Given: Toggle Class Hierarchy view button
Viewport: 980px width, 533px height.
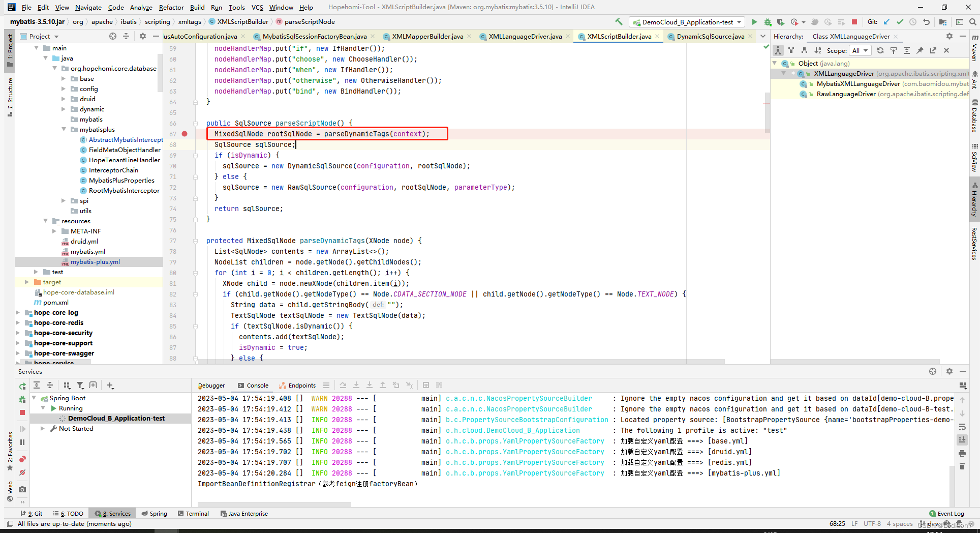Looking at the screenshot, I should click(x=778, y=50).
